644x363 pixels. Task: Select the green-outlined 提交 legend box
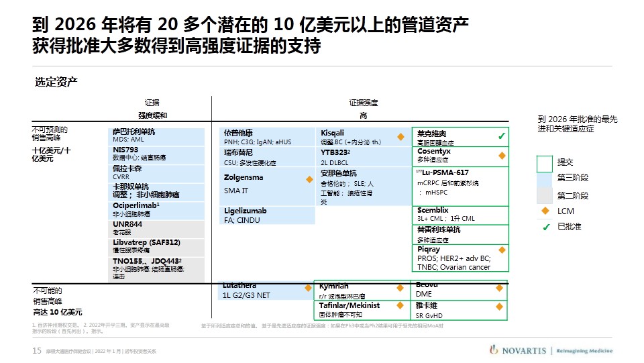[545, 163]
